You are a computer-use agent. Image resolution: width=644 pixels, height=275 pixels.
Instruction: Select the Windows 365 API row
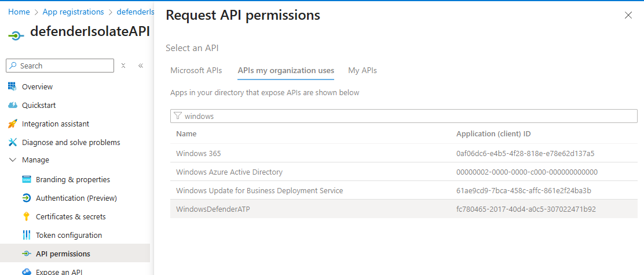pos(404,153)
